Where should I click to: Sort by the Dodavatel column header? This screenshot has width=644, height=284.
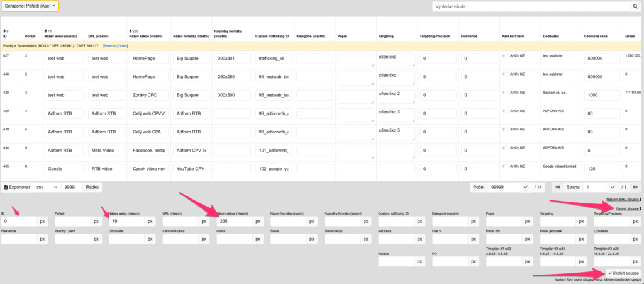pyautogui.click(x=552, y=36)
